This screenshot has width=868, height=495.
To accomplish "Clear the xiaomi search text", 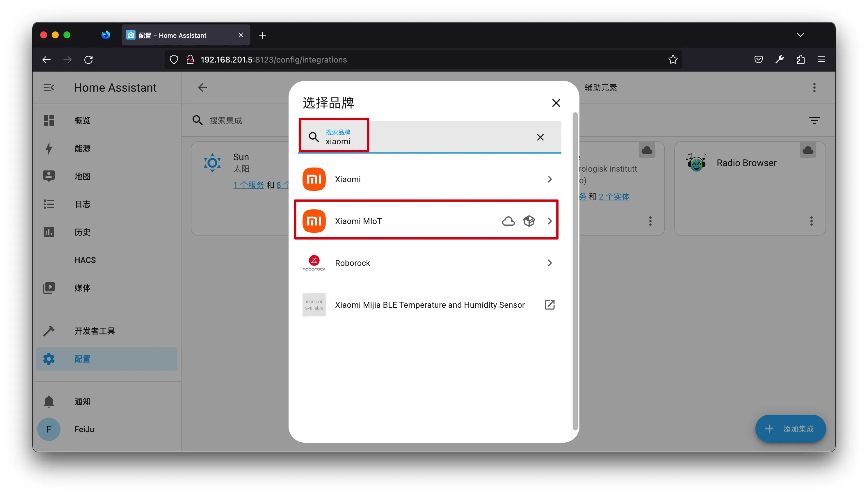I will (x=540, y=137).
